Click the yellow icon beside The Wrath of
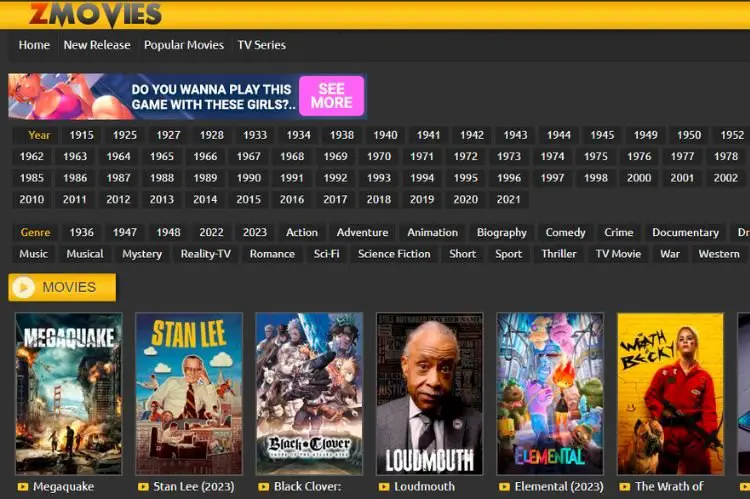750x499 pixels. click(x=625, y=487)
